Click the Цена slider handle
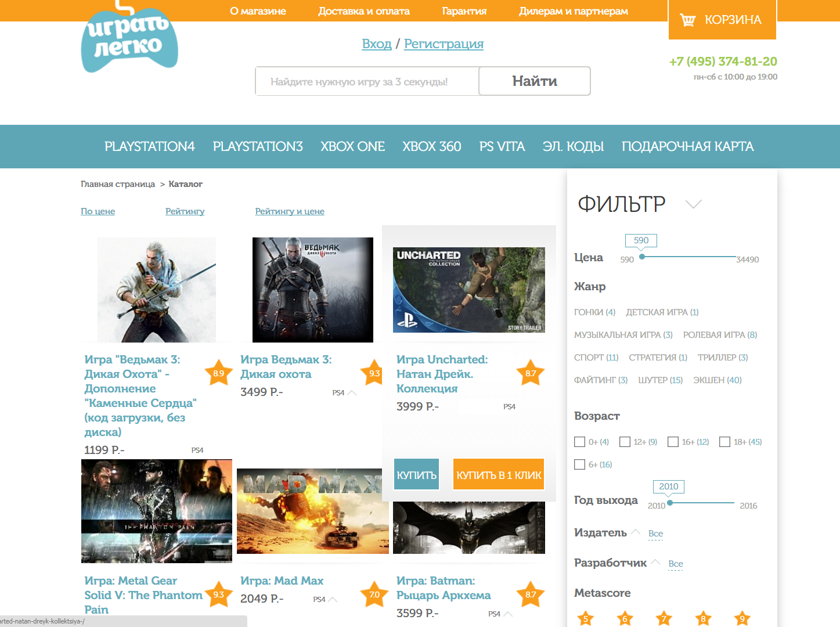840x627 pixels. tap(642, 257)
